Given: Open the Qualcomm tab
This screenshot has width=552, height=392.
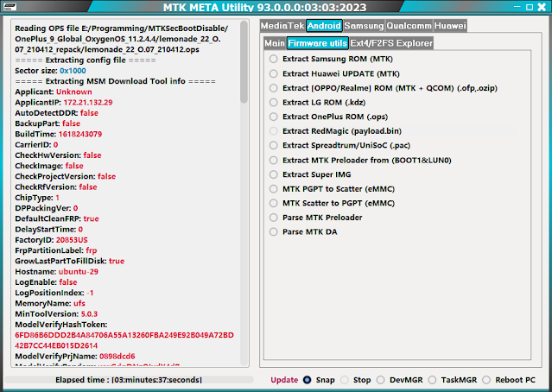Looking at the screenshot, I should coord(409,26).
